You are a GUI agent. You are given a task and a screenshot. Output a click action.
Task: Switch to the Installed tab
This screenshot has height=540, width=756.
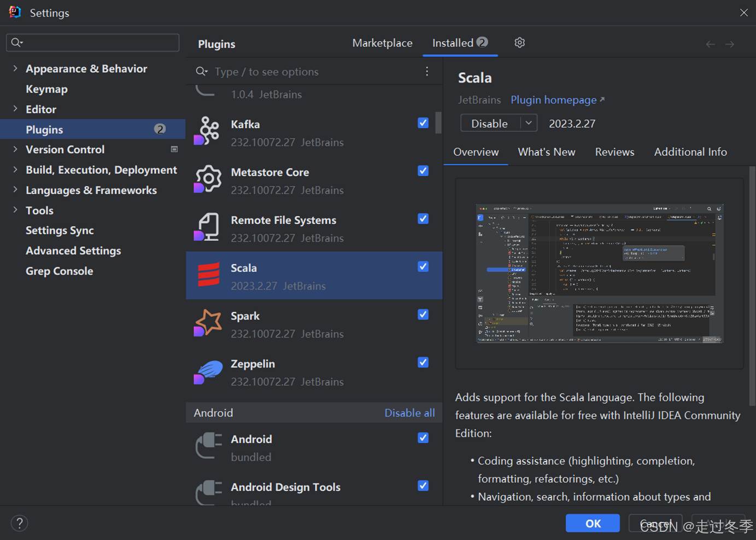coord(460,43)
